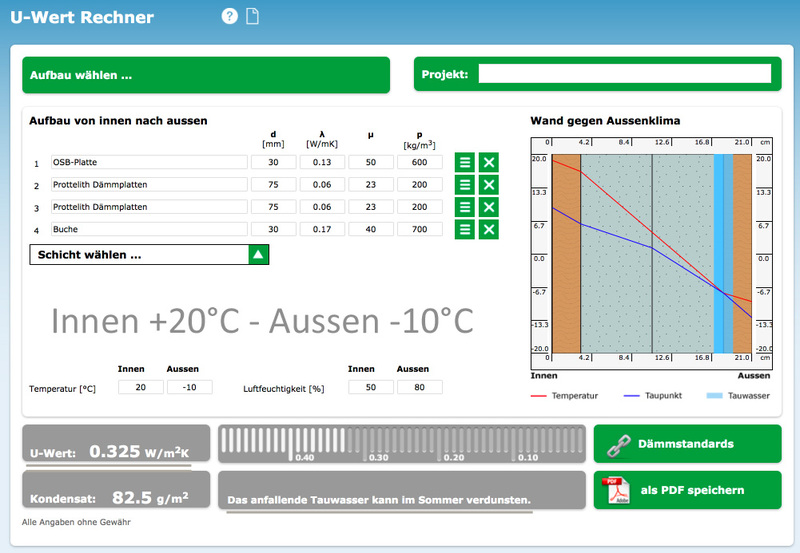
Task: Expand the 'Schicht wählen ...' dropdown
Action: click(x=138, y=255)
